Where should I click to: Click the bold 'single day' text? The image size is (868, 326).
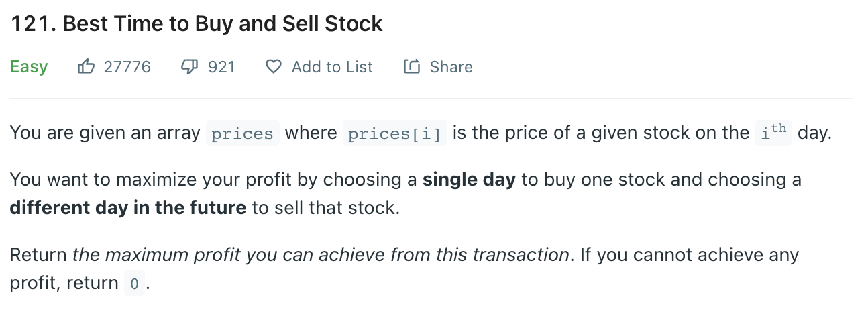[x=469, y=180]
